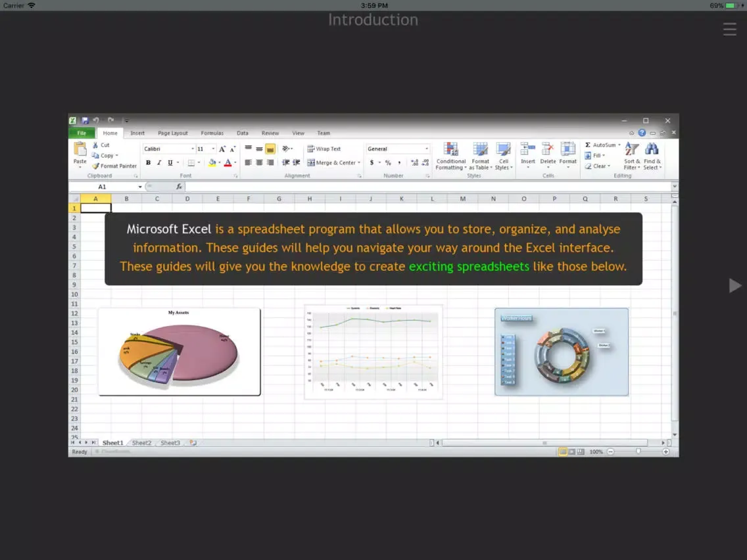Viewport: 747px width, 560px height.
Task: Click Merge & Center button
Action: pyautogui.click(x=333, y=163)
